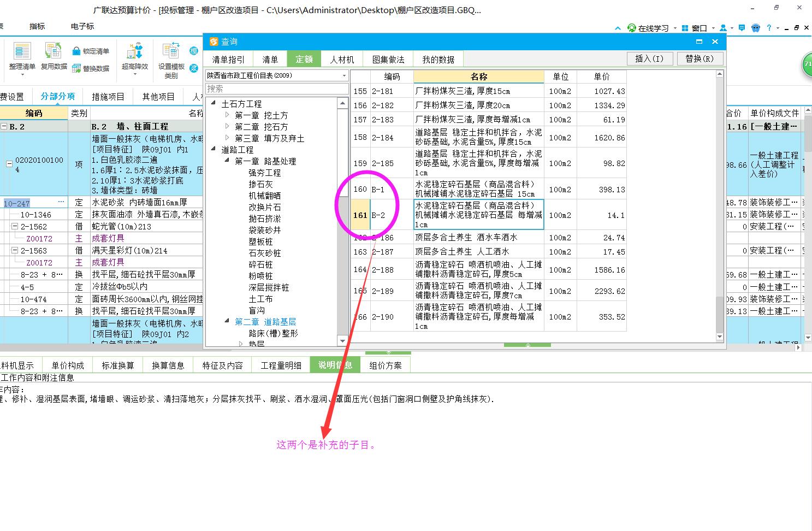The height and width of the screenshot is (531, 812).
Task: Open the 组价方案 bottom tab
Action: click(x=386, y=365)
